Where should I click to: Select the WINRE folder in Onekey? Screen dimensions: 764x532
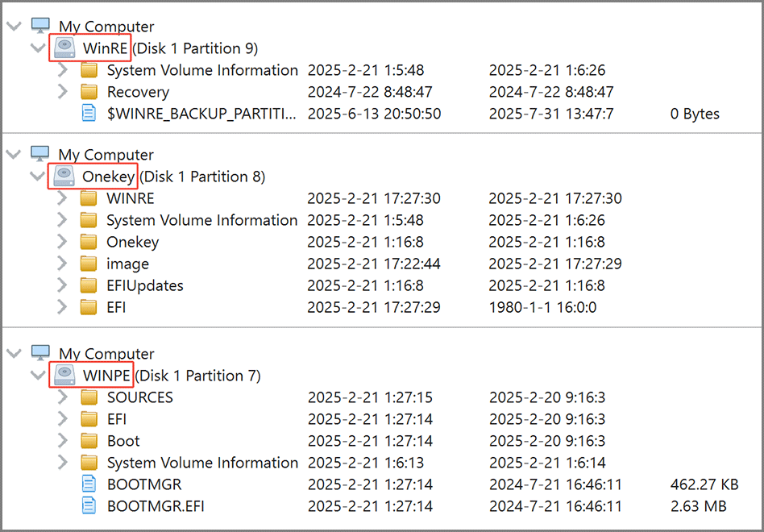tap(130, 198)
